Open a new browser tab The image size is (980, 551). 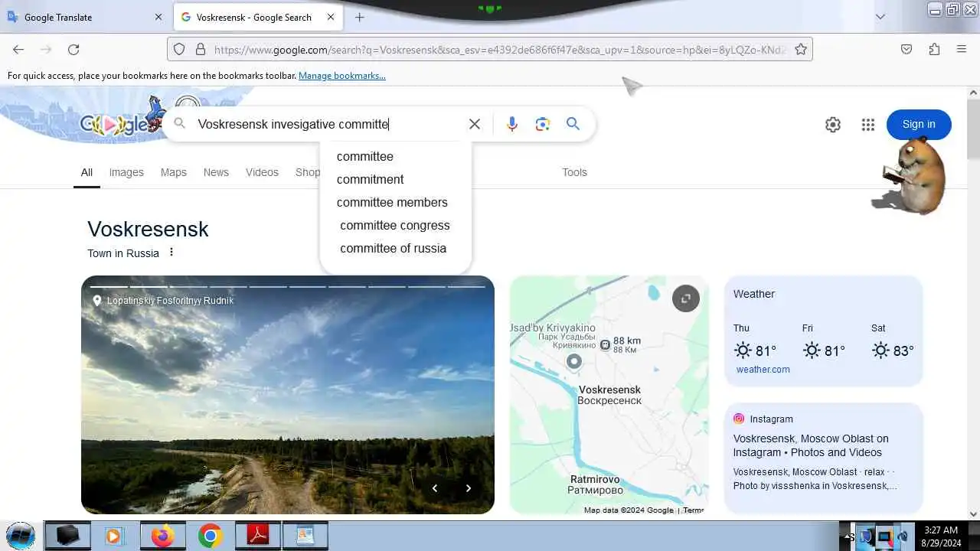point(359,17)
